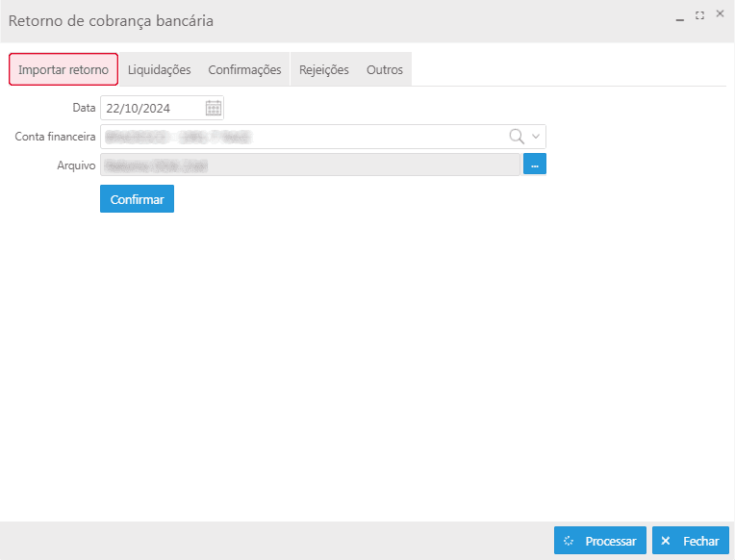View the Outros tab
The image size is (735, 560).
[385, 69]
